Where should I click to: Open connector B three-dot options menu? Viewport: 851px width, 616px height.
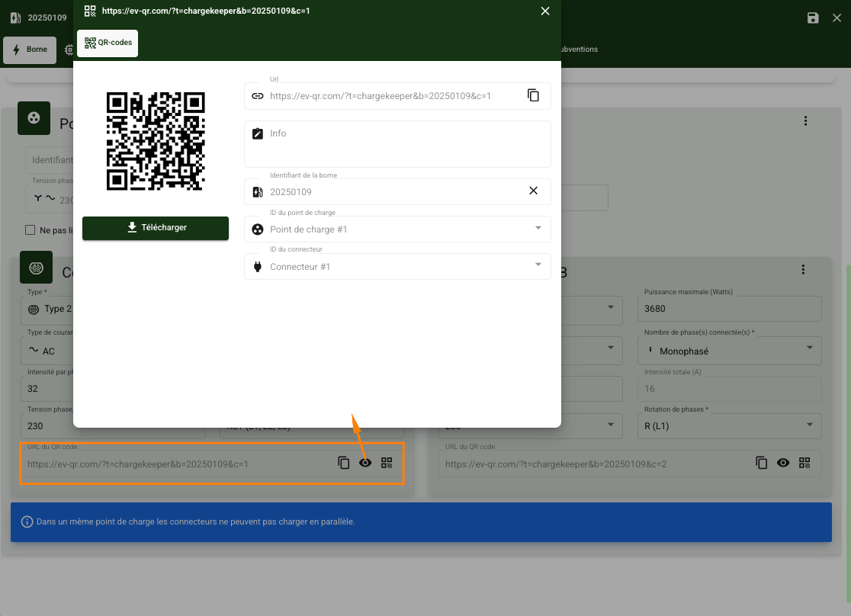802,270
